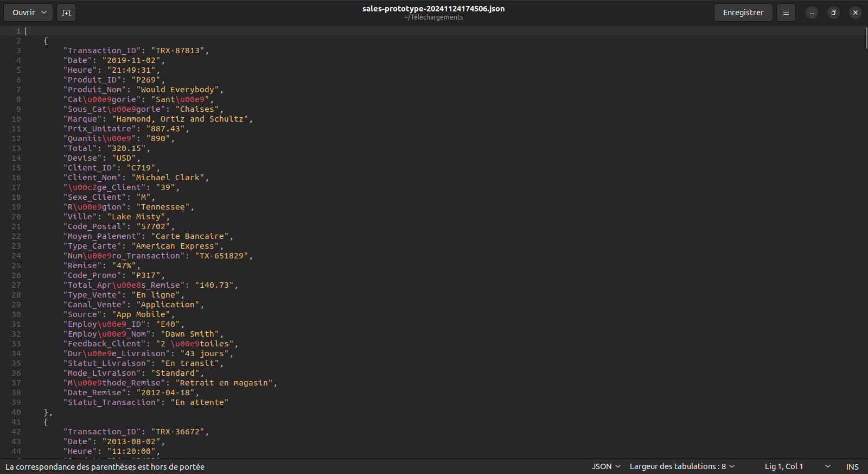The image size is (868, 474).
Task: Click the file title in the header bar
Action: [433, 9]
